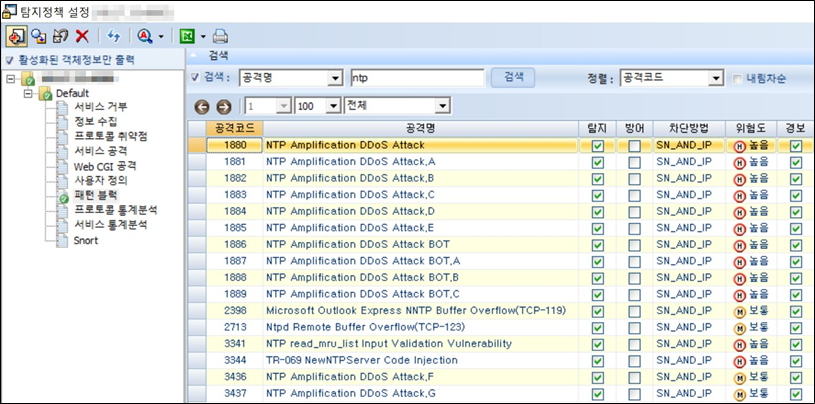
Task: Collapse the root tree node
Action: coord(12,79)
